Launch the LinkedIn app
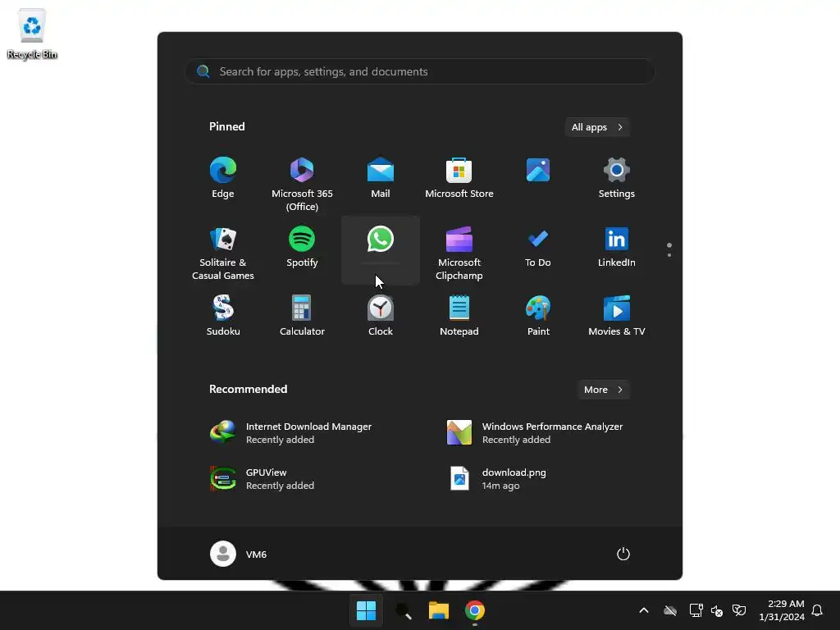Image resolution: width=840 pixels, height=630 pixels. click(x=617, y=248)
